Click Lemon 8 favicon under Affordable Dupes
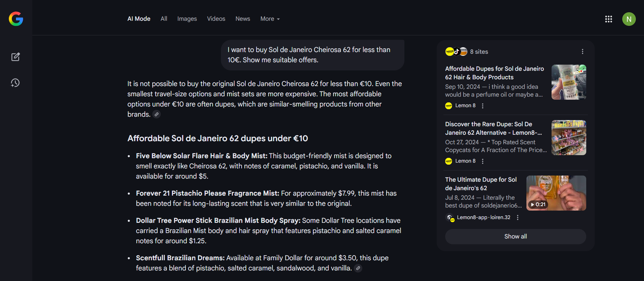The width and height of the screenshot is (644, 281). click(449, 105)
